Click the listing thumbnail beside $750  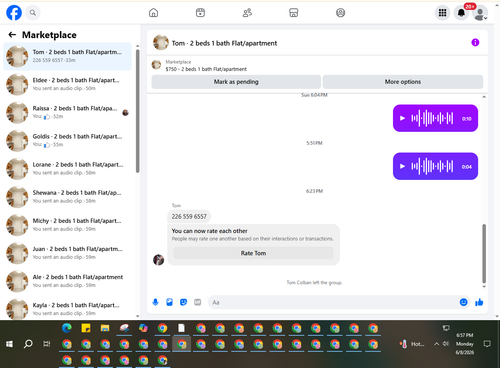click(156, 65)
